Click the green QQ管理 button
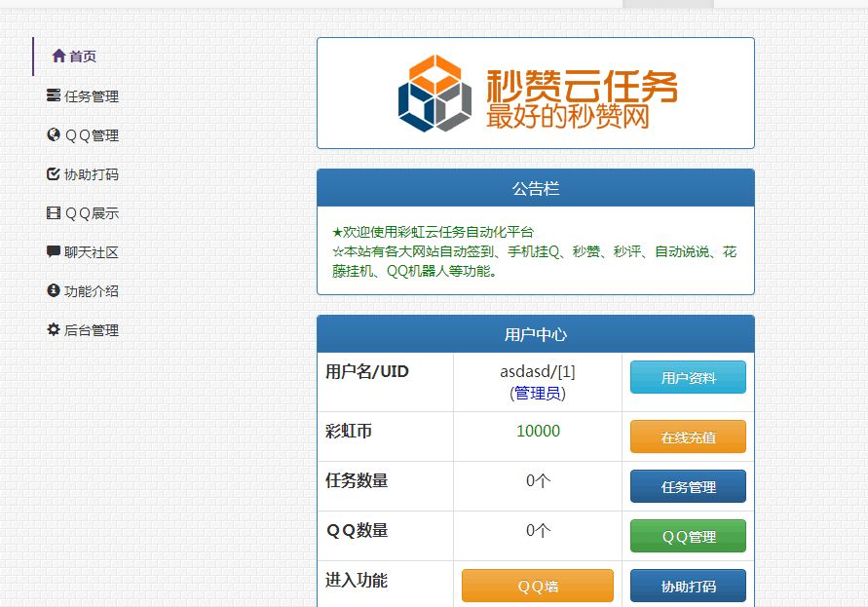 (688, 536)
